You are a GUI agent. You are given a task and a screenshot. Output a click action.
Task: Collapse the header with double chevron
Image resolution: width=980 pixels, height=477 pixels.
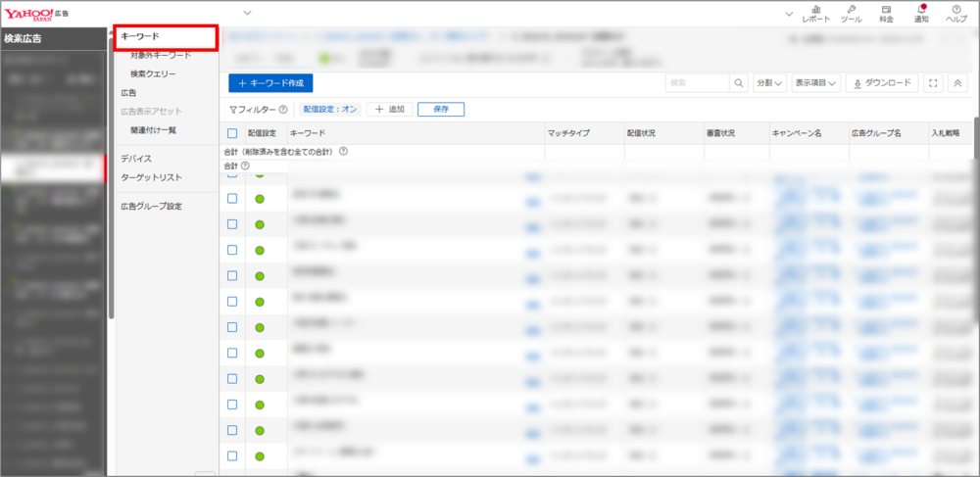(957, 83)
